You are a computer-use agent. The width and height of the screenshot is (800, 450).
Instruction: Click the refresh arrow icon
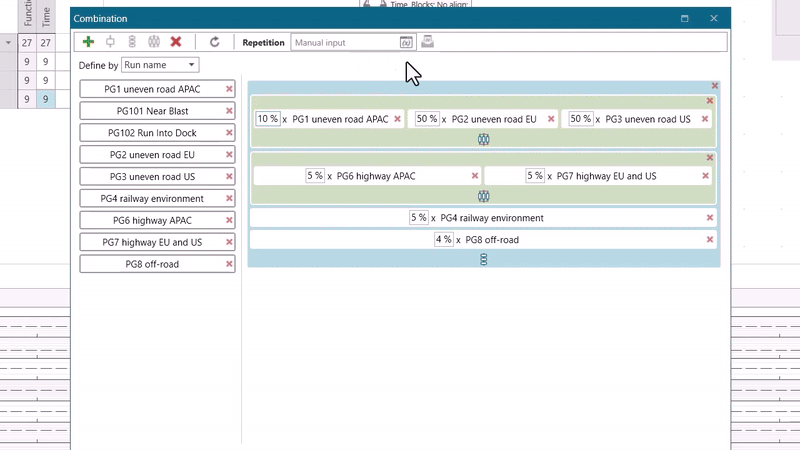[x=215, y=42]
